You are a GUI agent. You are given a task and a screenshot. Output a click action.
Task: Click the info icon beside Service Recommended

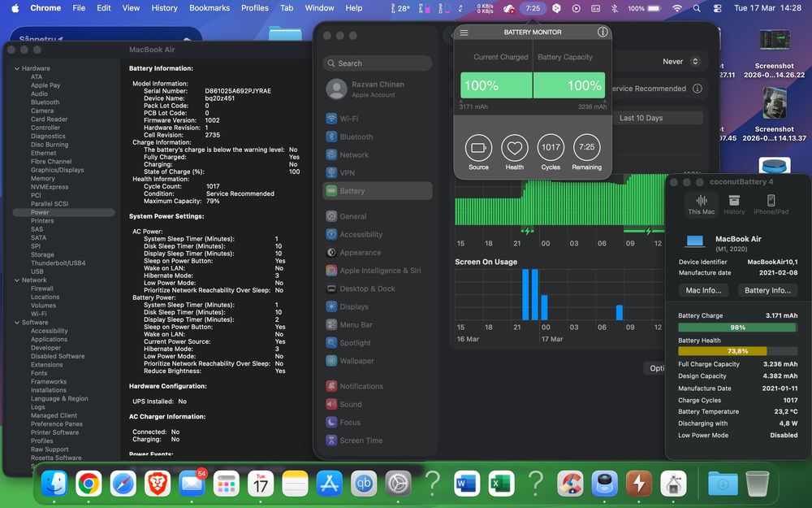click(x=698, y=89)
